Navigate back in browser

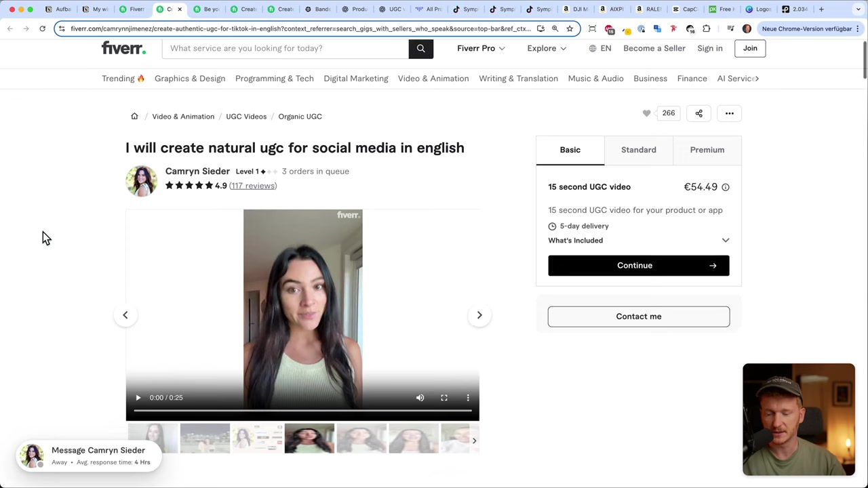click(x=10, y=28)
